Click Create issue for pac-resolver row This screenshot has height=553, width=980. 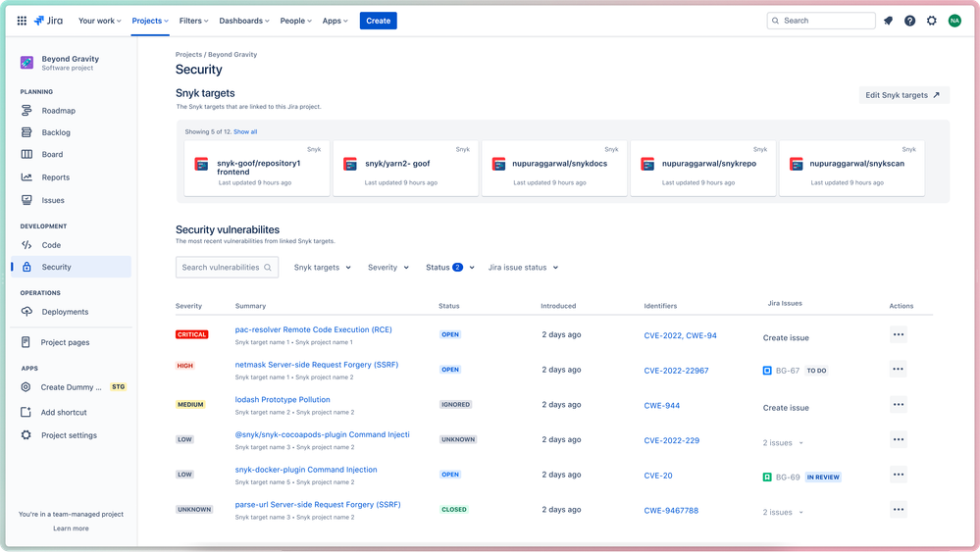coord(786,338)
